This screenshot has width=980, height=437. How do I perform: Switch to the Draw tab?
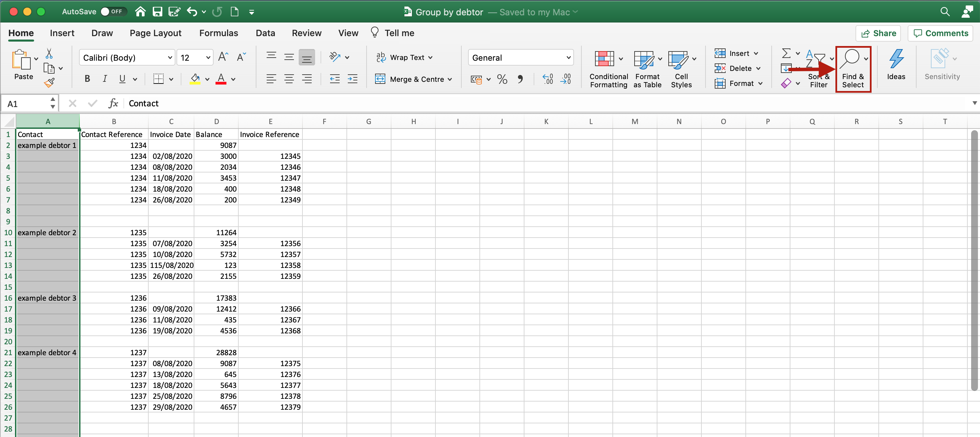click(x=102, y=33)
